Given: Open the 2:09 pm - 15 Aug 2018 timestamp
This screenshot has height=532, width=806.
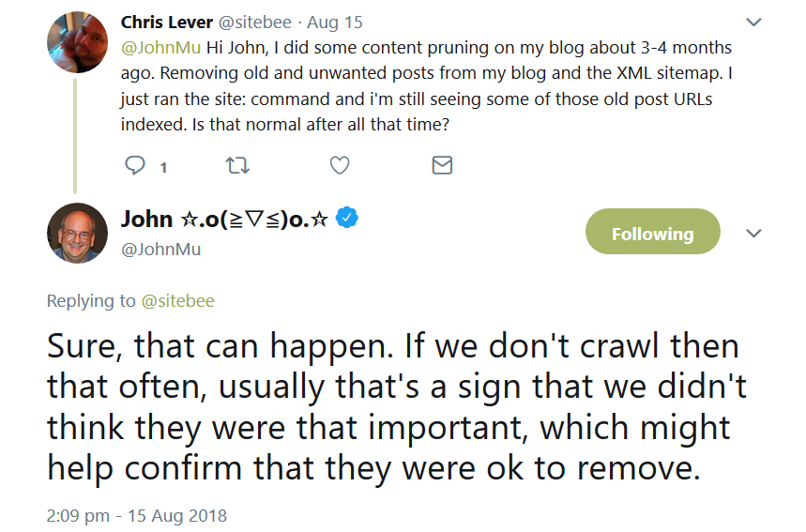Looking at the screenshot, I should (x=136, y=515).
